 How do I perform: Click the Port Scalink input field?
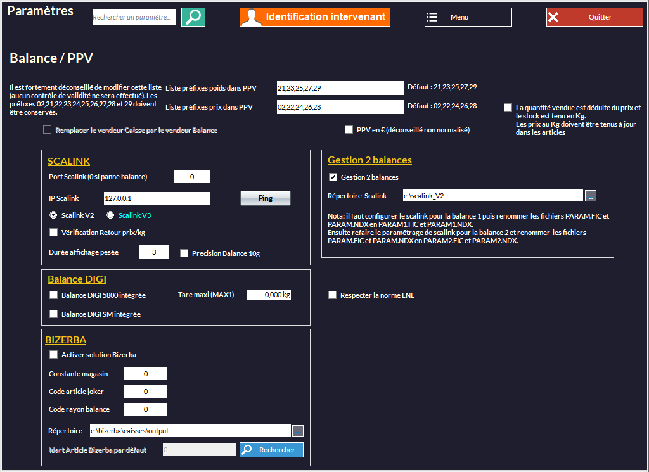pyautogui.click(x=191, y=177)
